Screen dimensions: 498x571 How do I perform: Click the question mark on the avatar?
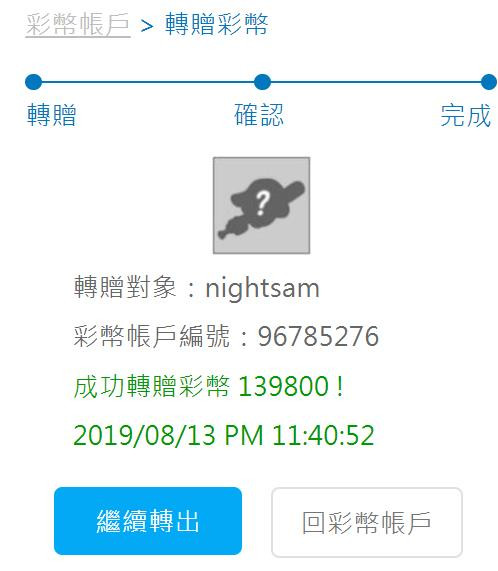click(262, 203)
